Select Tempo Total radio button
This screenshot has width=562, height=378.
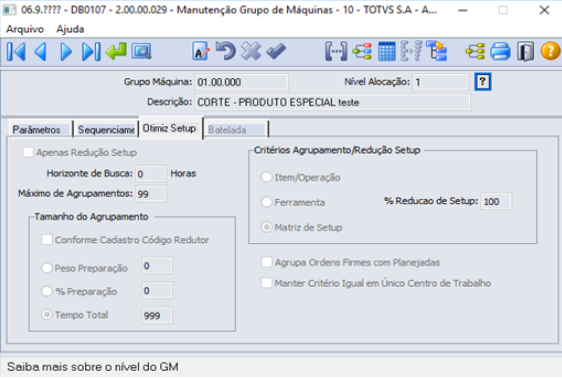47,315
